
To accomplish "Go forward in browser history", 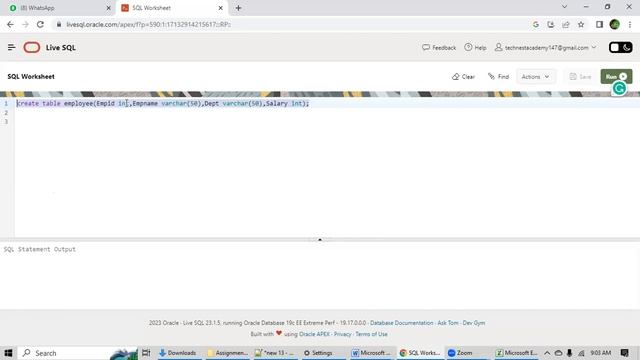I will [x=25, y=24].
